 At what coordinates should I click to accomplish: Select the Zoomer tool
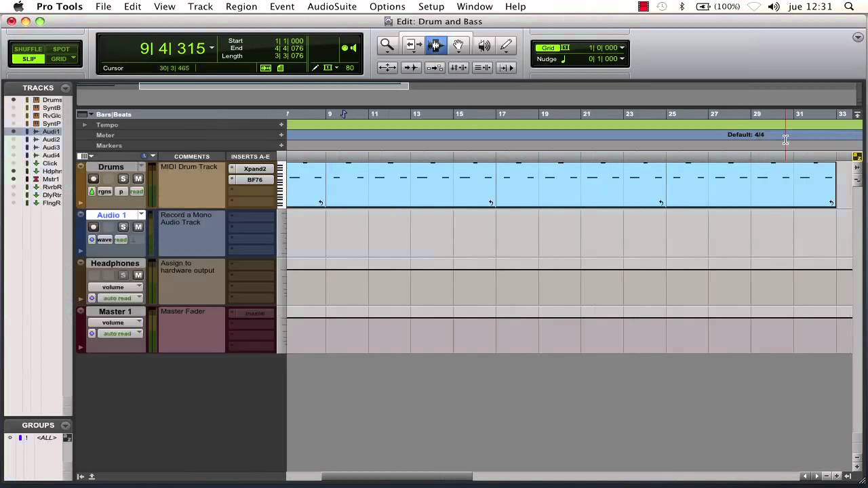387,45
